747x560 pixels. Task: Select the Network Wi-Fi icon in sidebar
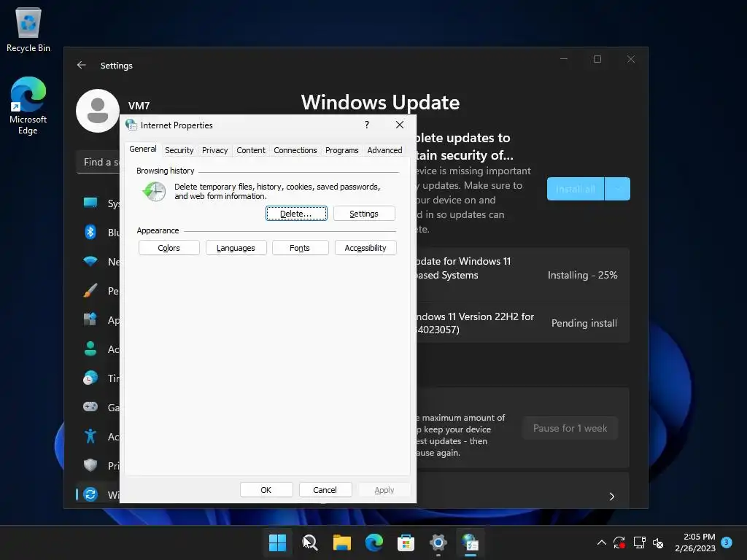[x=90, y=261]
